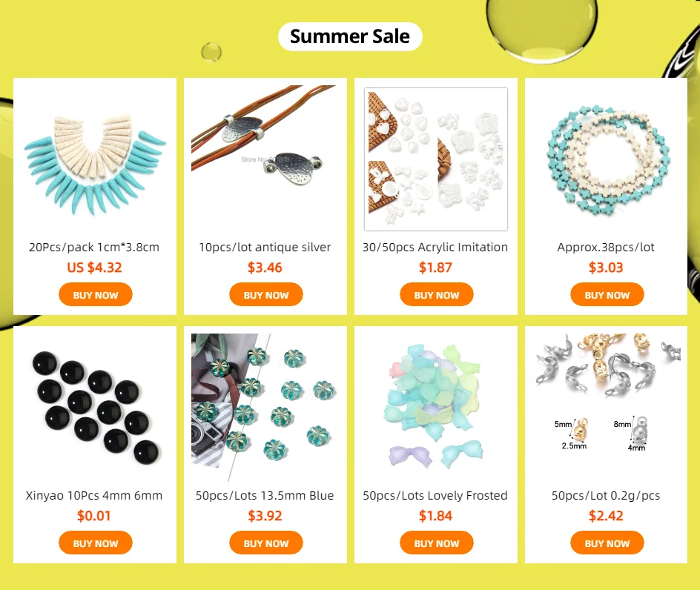The width and height of the screenshot is (700, 590).
Task: Click BUY NOW for antique silver connectors
Action: 266,294
